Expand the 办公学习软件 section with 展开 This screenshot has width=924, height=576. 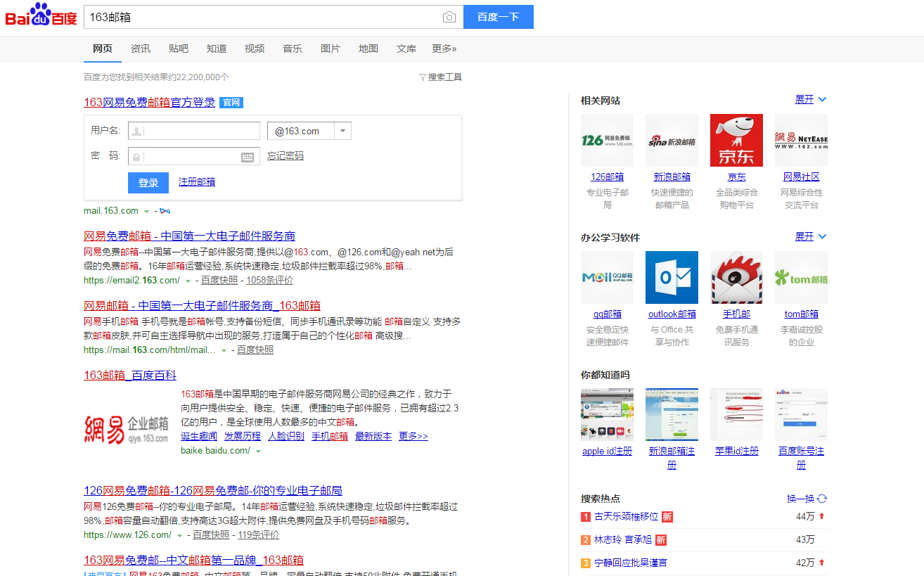[811, 236]
